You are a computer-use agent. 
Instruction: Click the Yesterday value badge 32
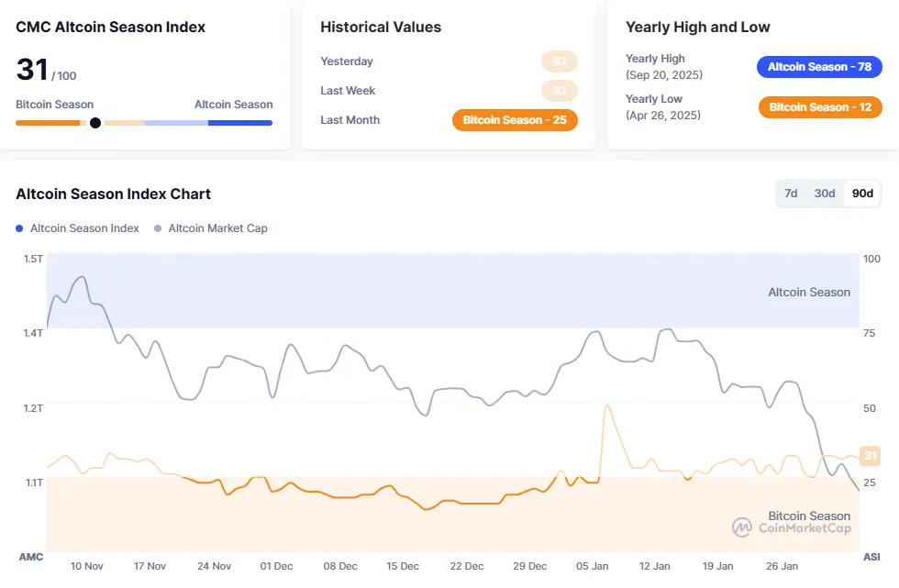[x=559, y=61]
